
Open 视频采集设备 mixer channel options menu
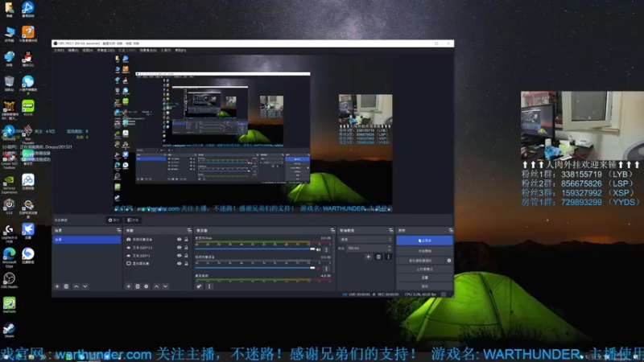click(327, 269)
